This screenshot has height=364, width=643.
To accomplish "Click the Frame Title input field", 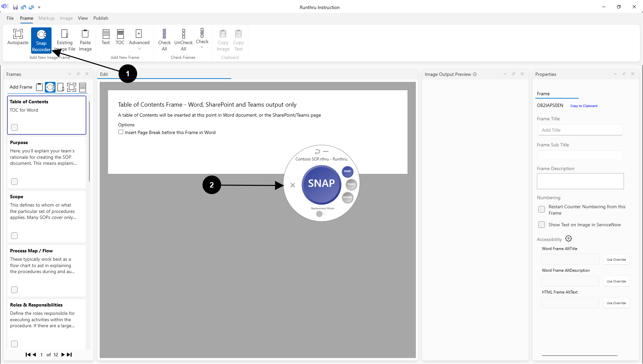I will (x=580, y=130).
